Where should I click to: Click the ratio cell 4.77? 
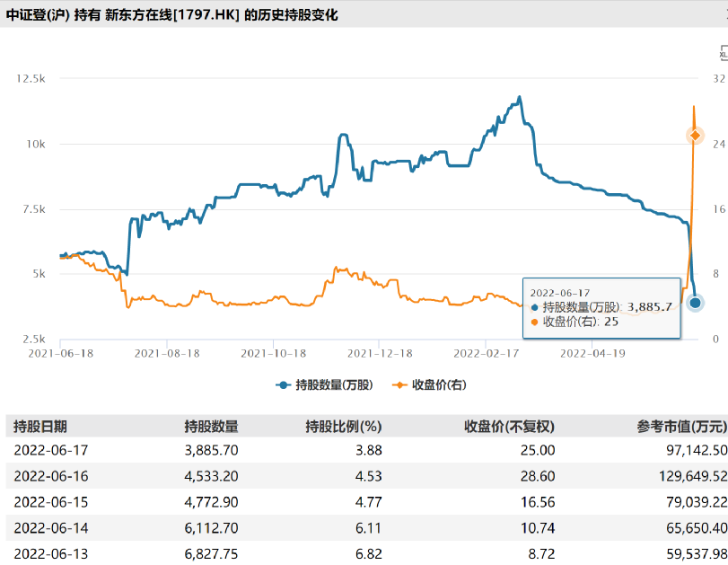coord(369,502)
